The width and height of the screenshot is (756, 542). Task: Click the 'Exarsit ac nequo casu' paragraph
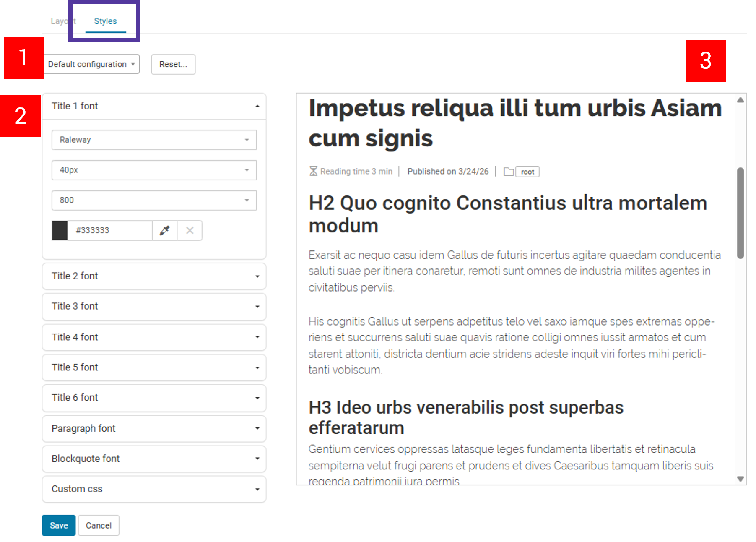click(x=515, y=271)
